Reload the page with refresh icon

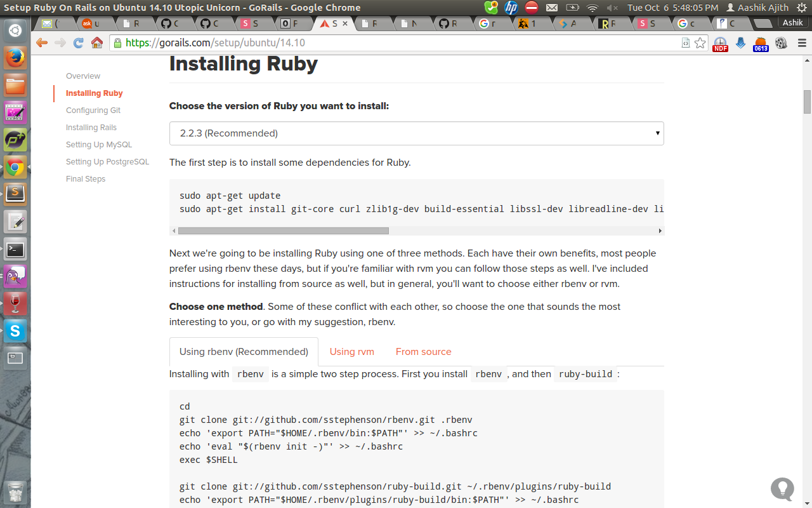point(79,43)
